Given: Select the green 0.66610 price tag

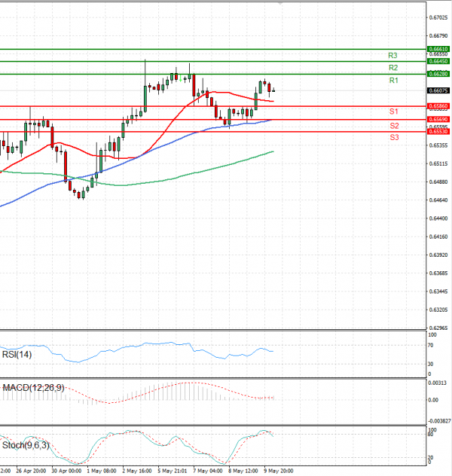Looking at the screenshot, I should 438,49.
